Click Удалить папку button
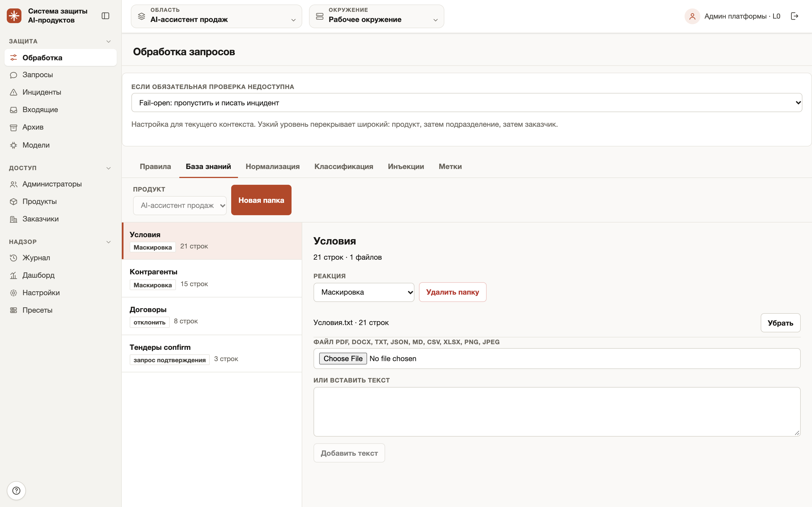The height and width of the screenshot is (507, 812). pyautogui.click(x=452, y=292)
